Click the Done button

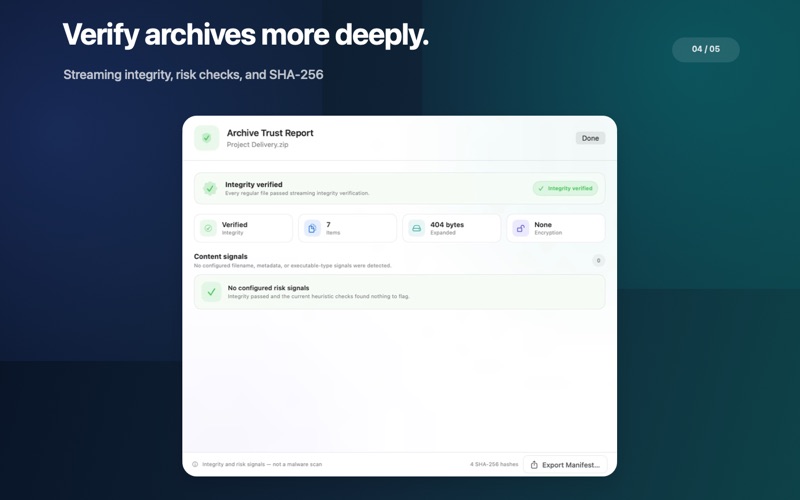tap(590, 138)
